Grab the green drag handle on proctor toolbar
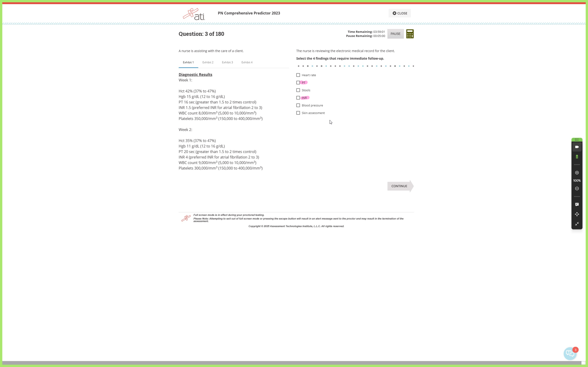 point(577,140)
